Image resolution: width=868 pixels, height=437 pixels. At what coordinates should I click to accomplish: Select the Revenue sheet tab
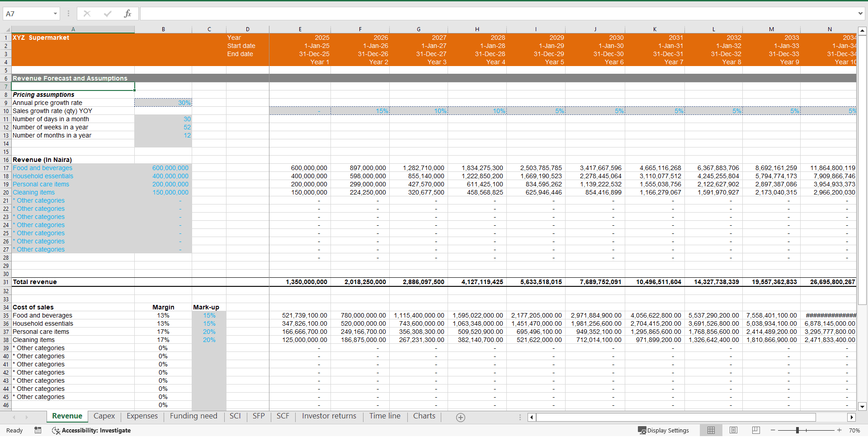click(x=67, y=416)
